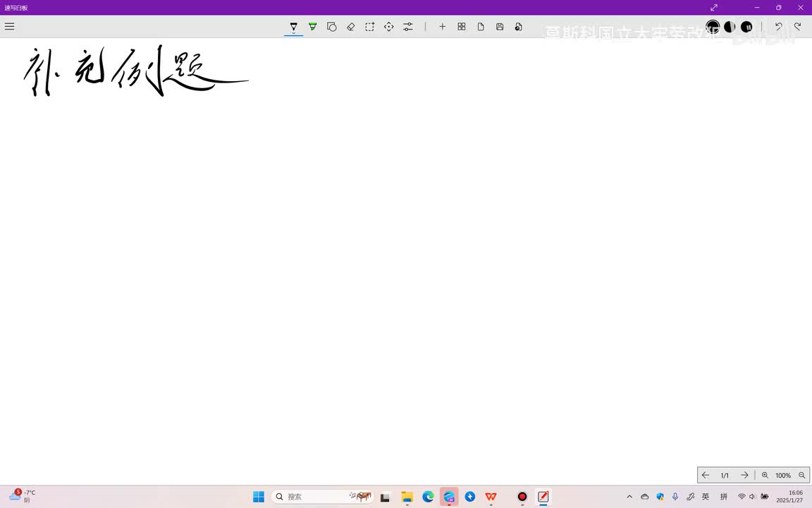Viewport: 812px width, 508px height.
Task: Zoom out with the minus magnifier
Action: pyautogui.click(x=801, y=475)
